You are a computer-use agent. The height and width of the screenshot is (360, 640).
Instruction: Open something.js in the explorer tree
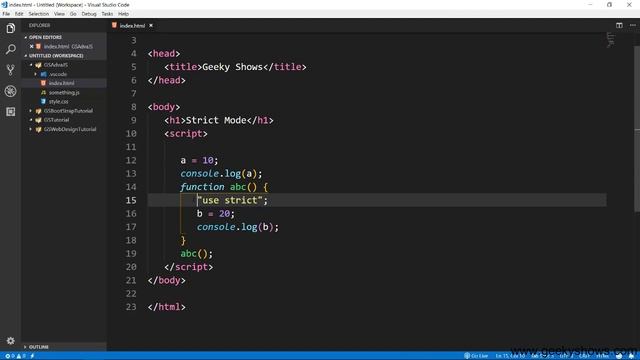click(64, 93)
